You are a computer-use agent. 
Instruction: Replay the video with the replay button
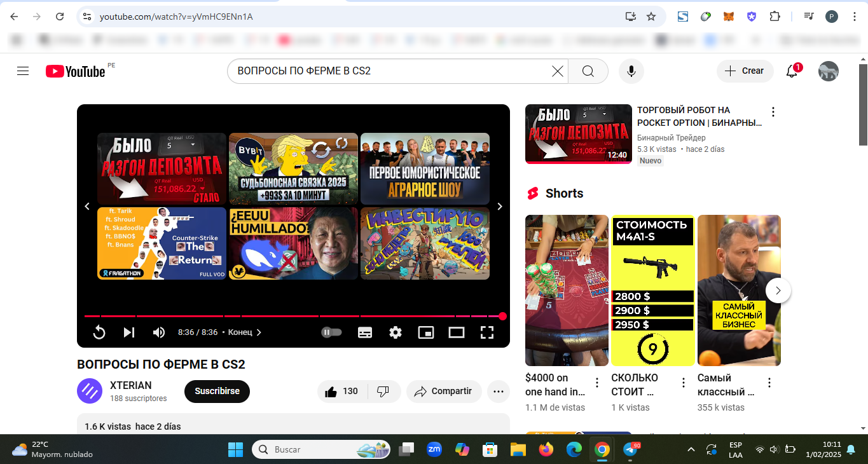[x=99, y=332]
